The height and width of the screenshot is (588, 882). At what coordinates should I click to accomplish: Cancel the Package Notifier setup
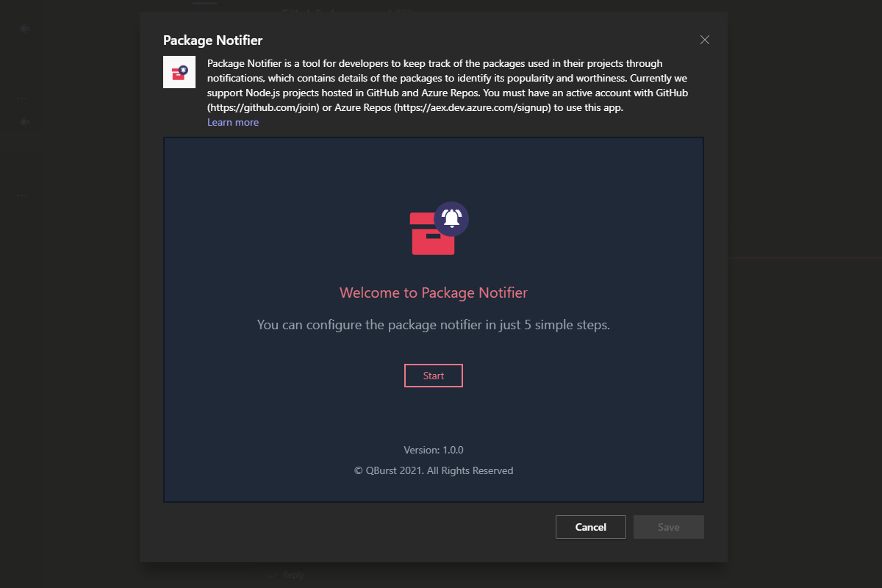pyautogui.click(x=591, y=527)
